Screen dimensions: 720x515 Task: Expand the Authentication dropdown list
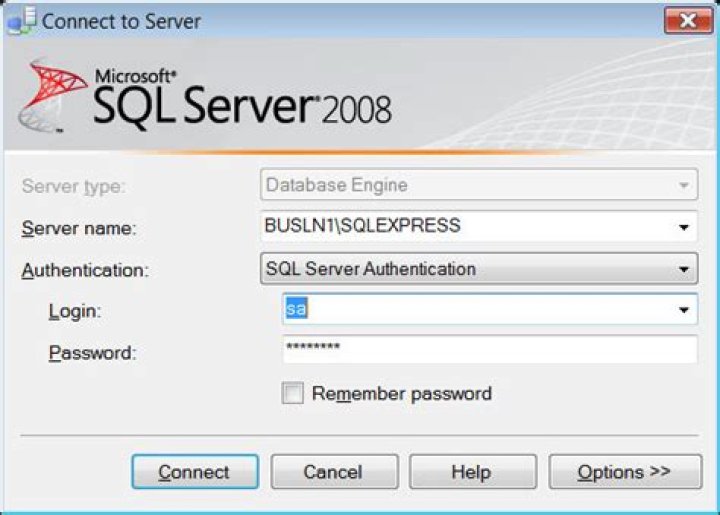click(683, 269)
